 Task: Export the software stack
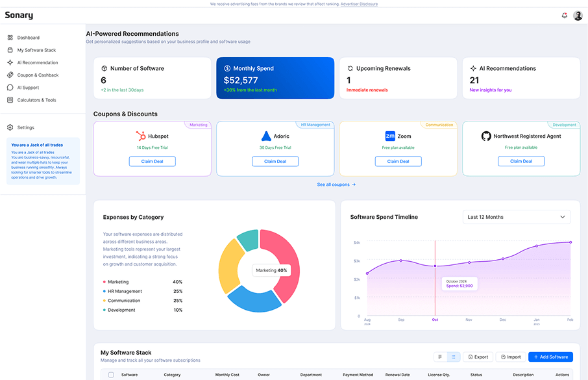478,357
